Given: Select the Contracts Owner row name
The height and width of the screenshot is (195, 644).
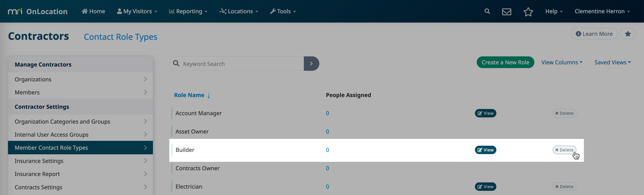Looking at the screenshot, I should pyautogui.click(x=197, y=168).
